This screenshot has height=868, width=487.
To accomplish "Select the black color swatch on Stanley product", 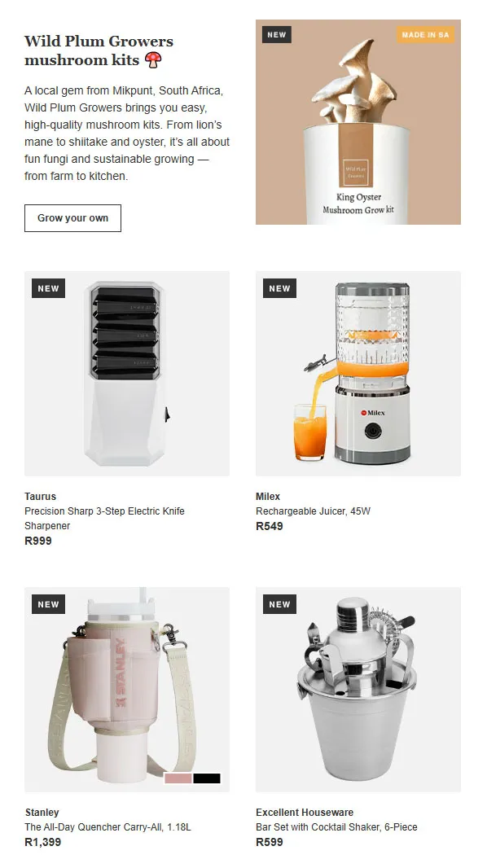I will [207, 778].
